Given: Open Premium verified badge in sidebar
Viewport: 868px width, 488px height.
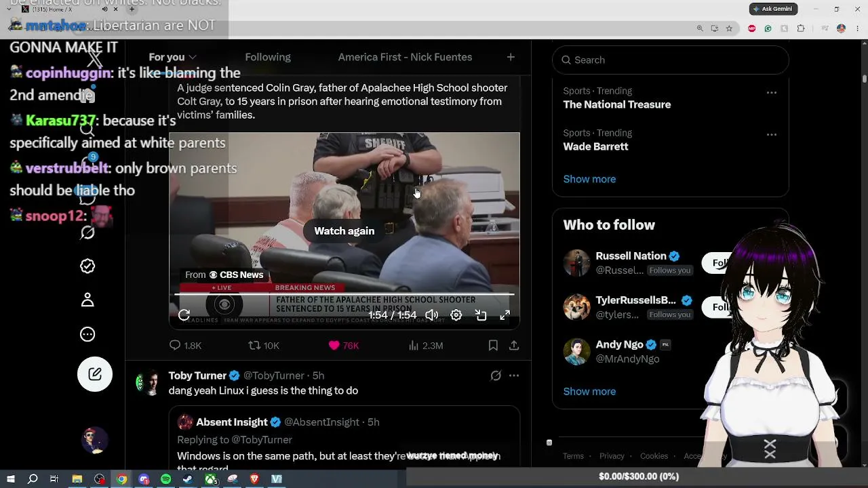Looking at the screenshot, I should pyautogui.click(x=87, y=266).
